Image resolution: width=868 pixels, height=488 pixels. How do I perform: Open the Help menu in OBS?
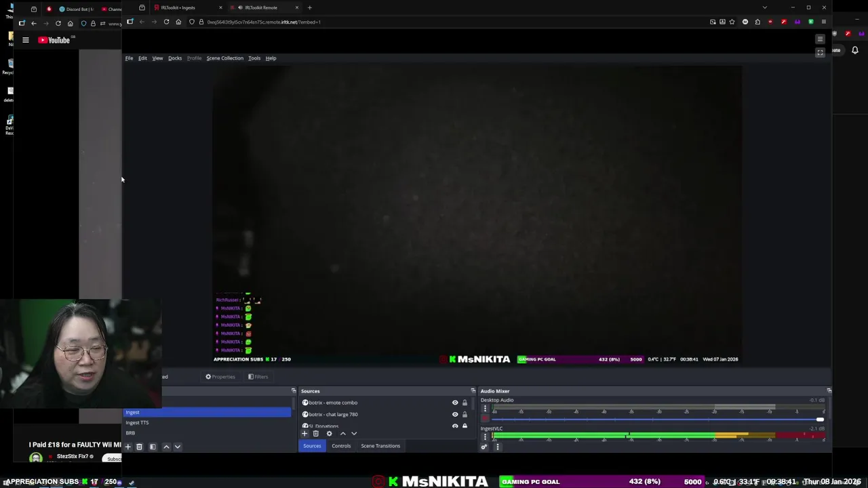tap(271, 58)
